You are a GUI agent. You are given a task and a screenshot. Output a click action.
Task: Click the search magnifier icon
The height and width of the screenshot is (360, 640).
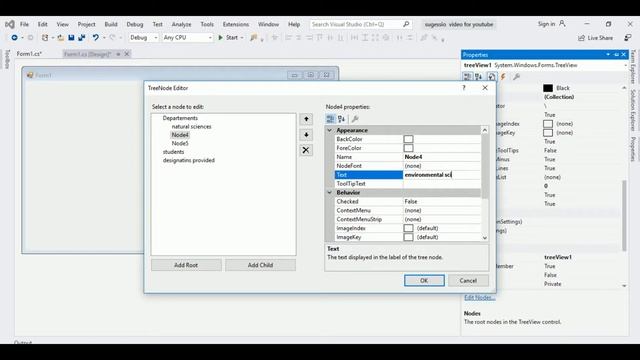tap(406, 24)
